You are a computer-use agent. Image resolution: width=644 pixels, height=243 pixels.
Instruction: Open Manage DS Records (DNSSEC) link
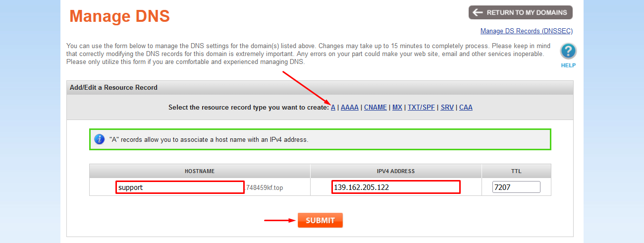(526, 31)
